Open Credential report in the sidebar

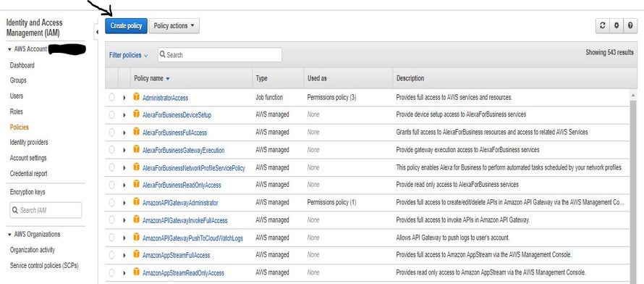coord(28,173)
